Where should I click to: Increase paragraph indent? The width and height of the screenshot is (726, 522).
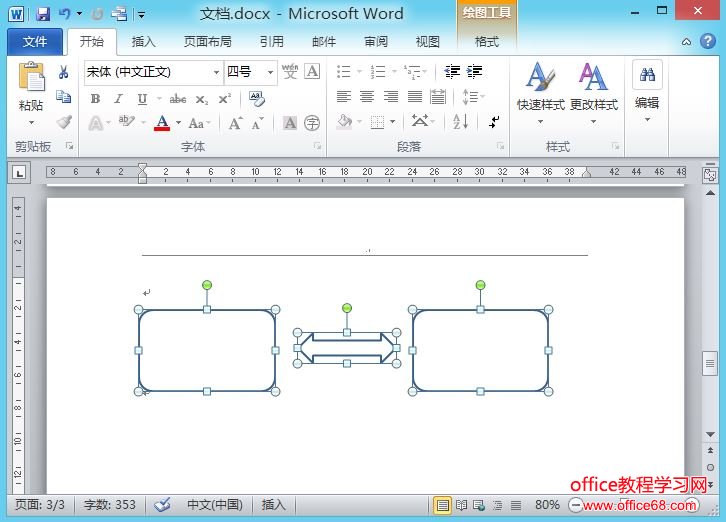475,71
